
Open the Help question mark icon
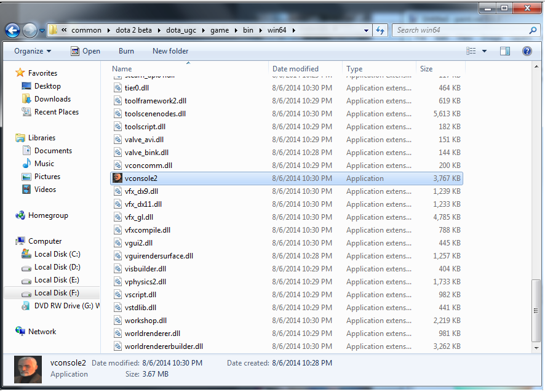click(x=527, y=51)
